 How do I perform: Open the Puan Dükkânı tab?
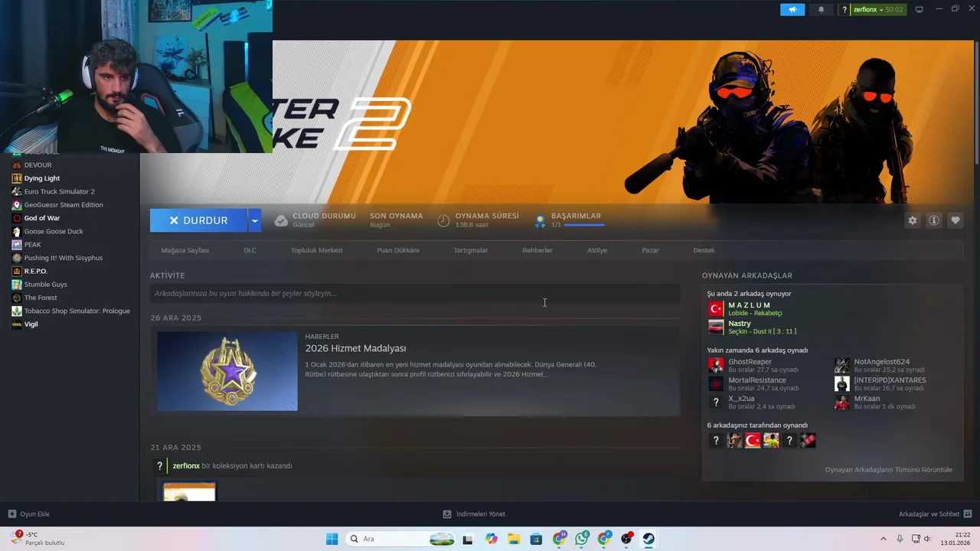pos(397,250)
